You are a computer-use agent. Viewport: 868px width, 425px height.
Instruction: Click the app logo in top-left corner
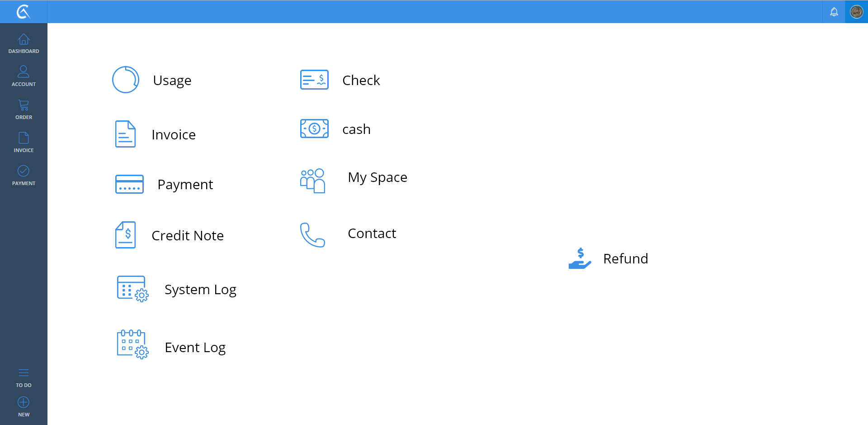click(x=23, y=12)
